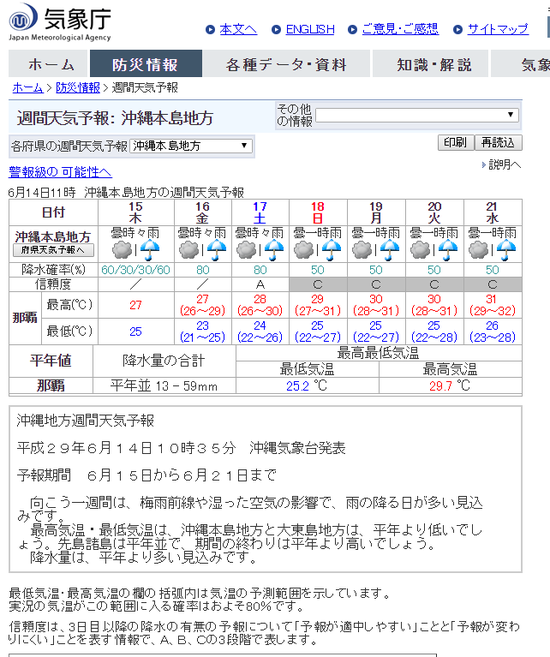Click the reliability A cell for the 17th

click(x=260, y=285)
